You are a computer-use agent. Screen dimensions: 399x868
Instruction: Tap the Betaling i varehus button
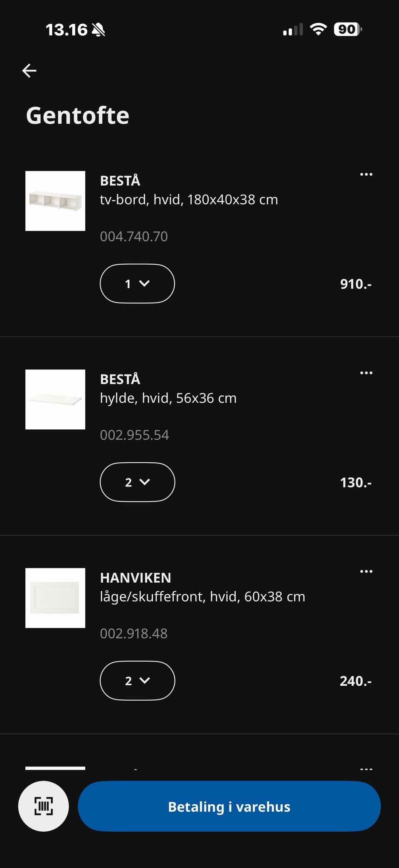pyautogui.click(x=229, y=806)
